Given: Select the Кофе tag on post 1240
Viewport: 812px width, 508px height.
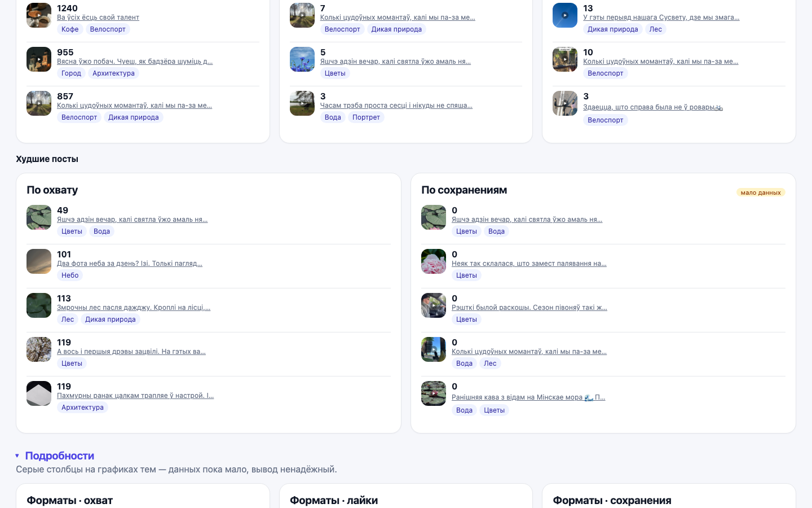Looking at the screenshot, I should tap(70, 29).
